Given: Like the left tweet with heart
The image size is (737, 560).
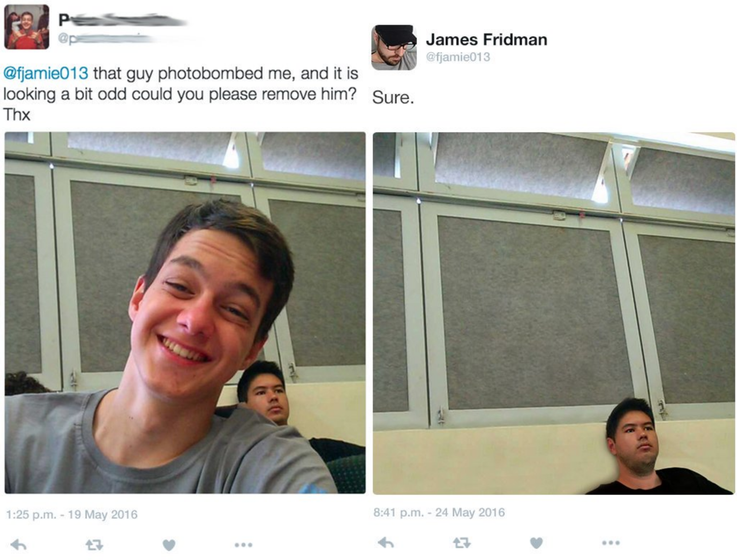Looking at the screenshot, I should [x=169, y=545].
